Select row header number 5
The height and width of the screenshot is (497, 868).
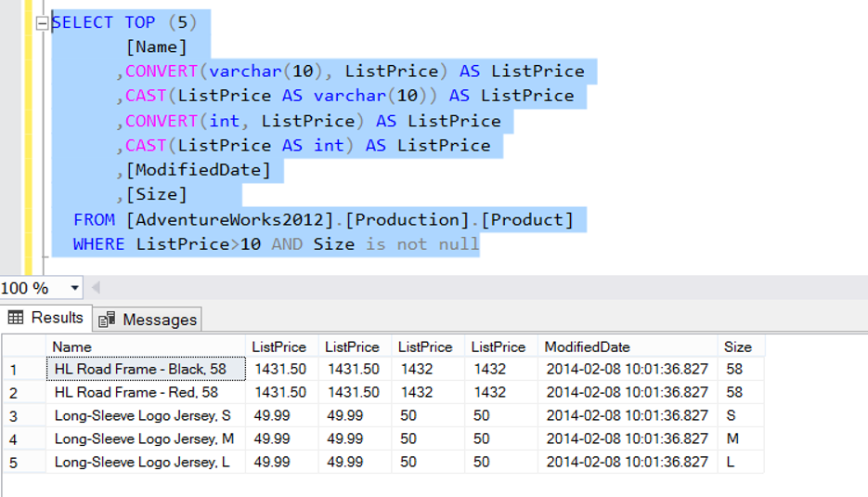click(x=24, y=463)
